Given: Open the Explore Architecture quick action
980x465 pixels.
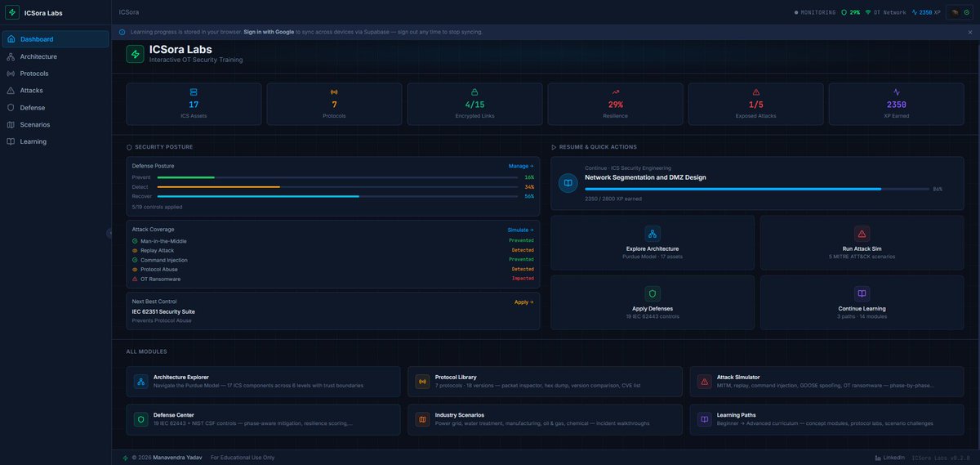Looking at the screenshot, I should [x=652, y=243].
